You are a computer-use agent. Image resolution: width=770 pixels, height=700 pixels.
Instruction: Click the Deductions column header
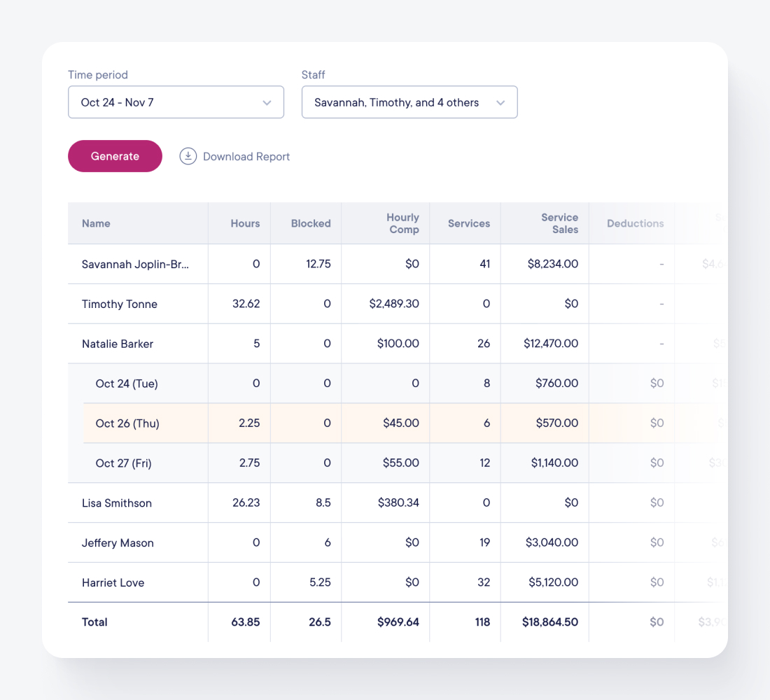[635, 223]
